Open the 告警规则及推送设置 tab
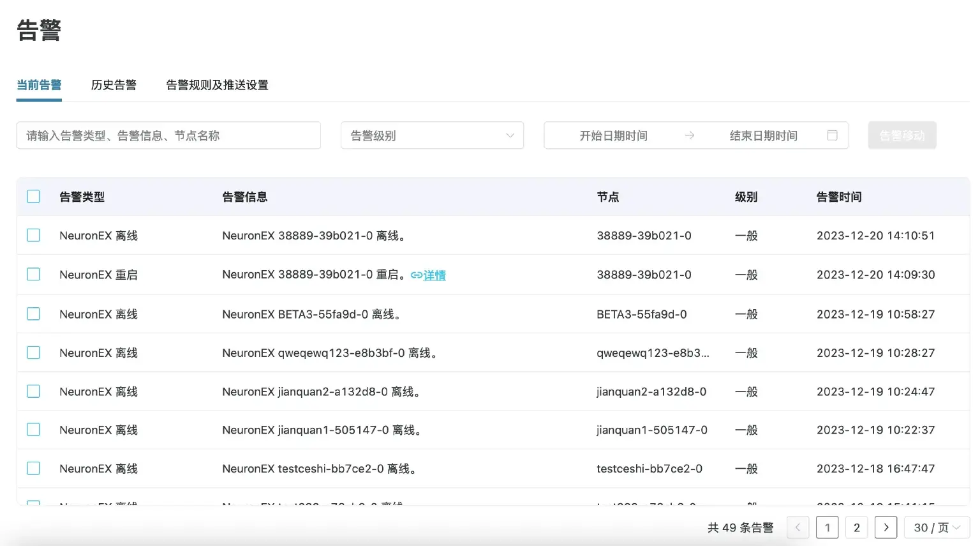The width and height of the screenshot is (980, 546). click(217, 85)
